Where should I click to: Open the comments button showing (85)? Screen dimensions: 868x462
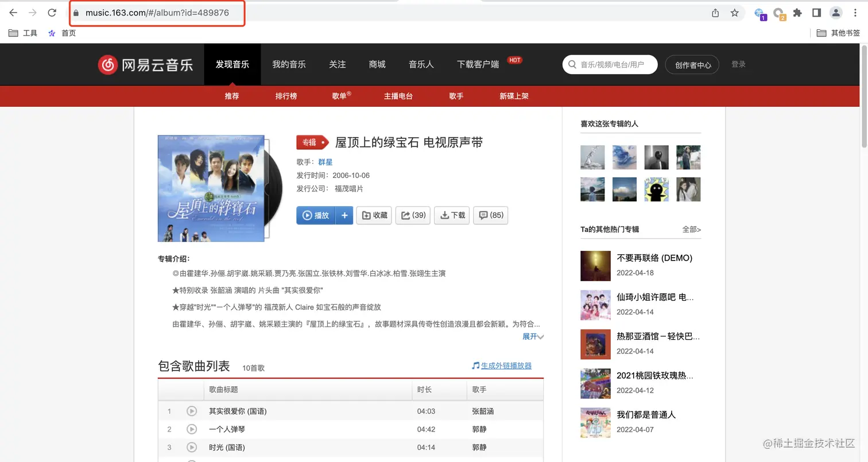(x=490, y=215)
